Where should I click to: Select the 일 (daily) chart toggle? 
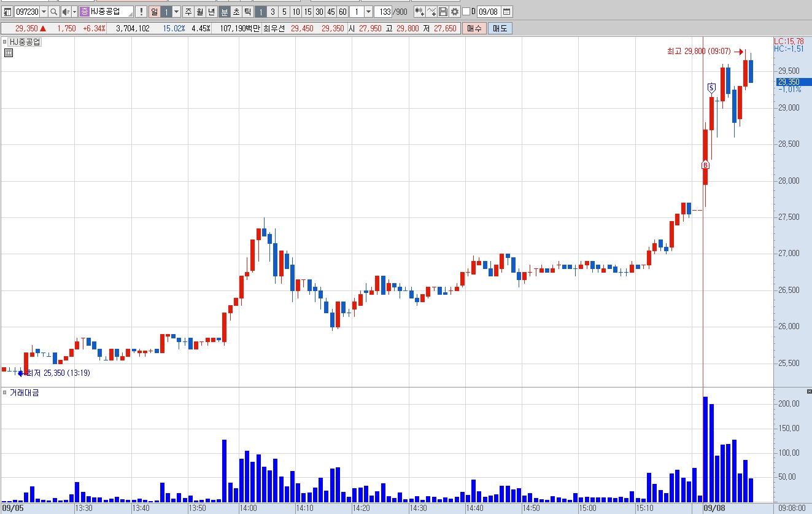coord(154,12)
